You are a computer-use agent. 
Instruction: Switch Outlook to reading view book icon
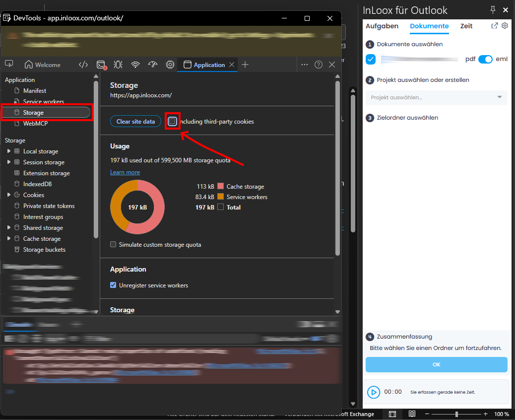pos(412,414)
